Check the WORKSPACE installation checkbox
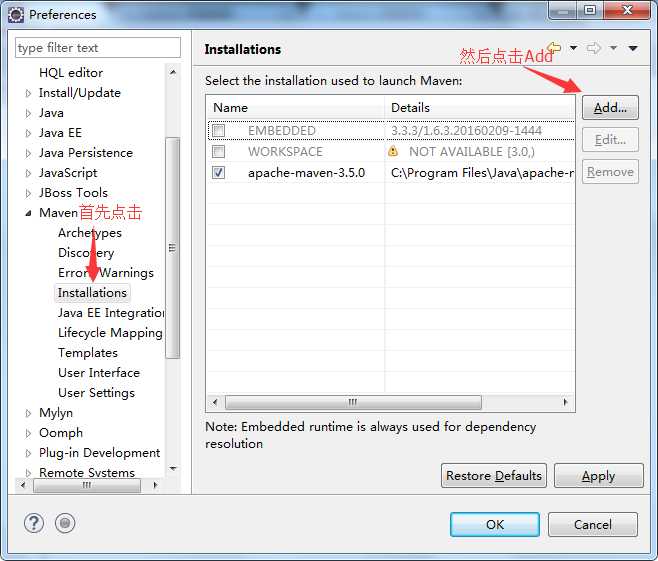Screen dimensions: 658x561 point(218,151)
